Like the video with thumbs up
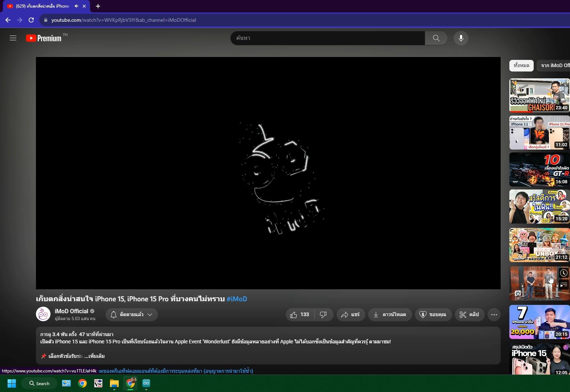The image size is (570, 392). pyautogui.click(x=300, y=315)
